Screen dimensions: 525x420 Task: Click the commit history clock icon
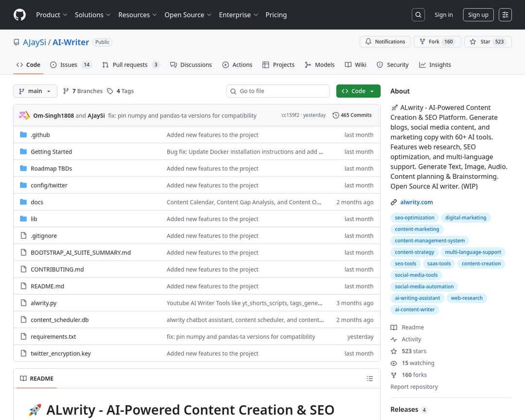[x=336, y=116]
